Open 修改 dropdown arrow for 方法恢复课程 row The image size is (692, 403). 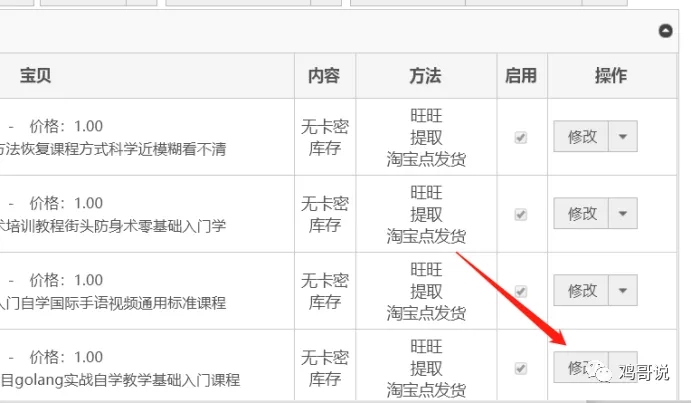coord(623,136)
